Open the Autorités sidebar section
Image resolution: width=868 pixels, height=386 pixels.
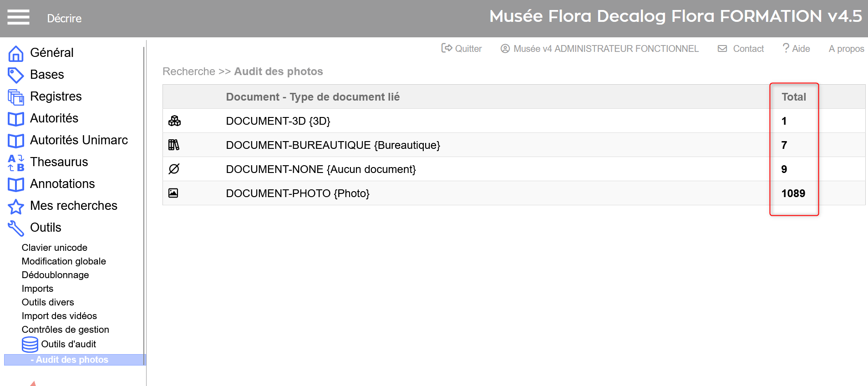[x=54, y=118]
